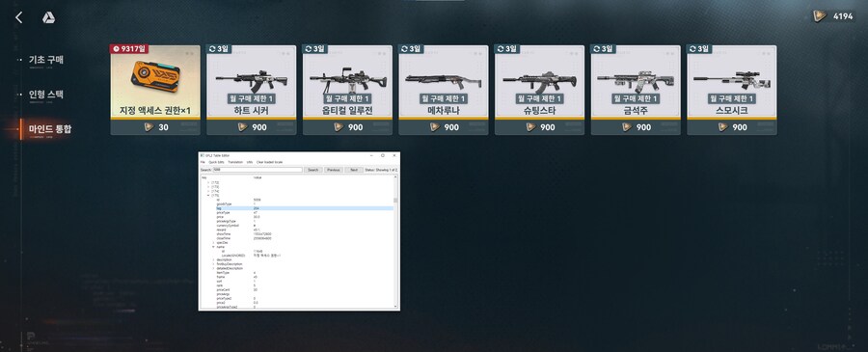This screenshot has height=352, width=868.
Task: Open the Translation menu
Action: pyautogui.click(x=234, y=162)
